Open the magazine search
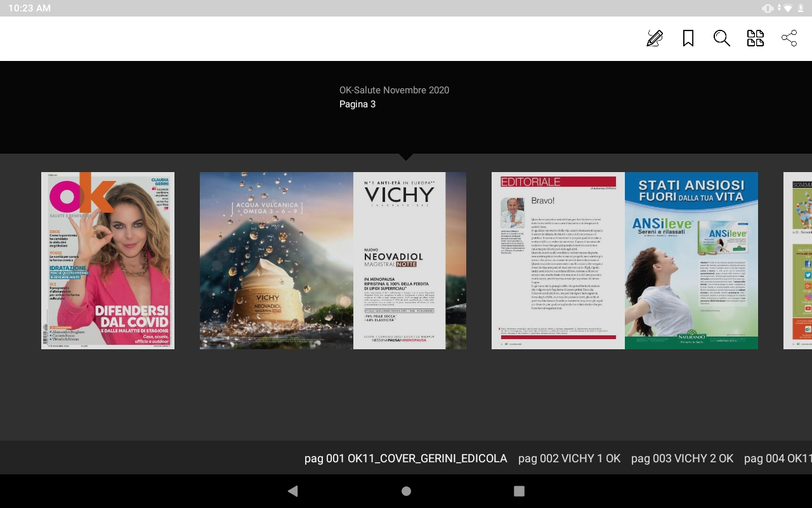Image resolution: width=812 pixels, height=508 pixels. click(722, 38)
